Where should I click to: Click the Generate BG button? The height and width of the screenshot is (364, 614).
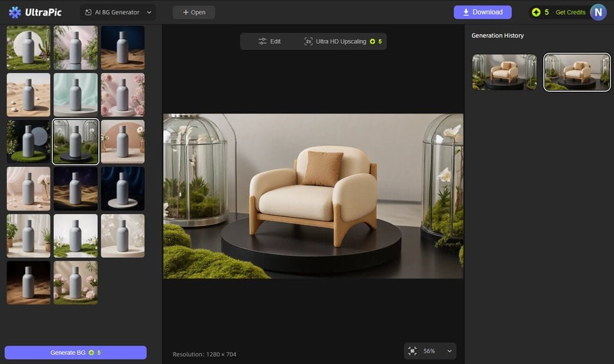pos(74,353)
